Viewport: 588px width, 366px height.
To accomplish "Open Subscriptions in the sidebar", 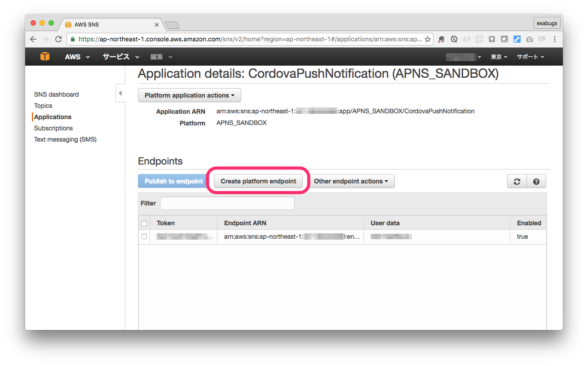I will (x=53, y=128).
